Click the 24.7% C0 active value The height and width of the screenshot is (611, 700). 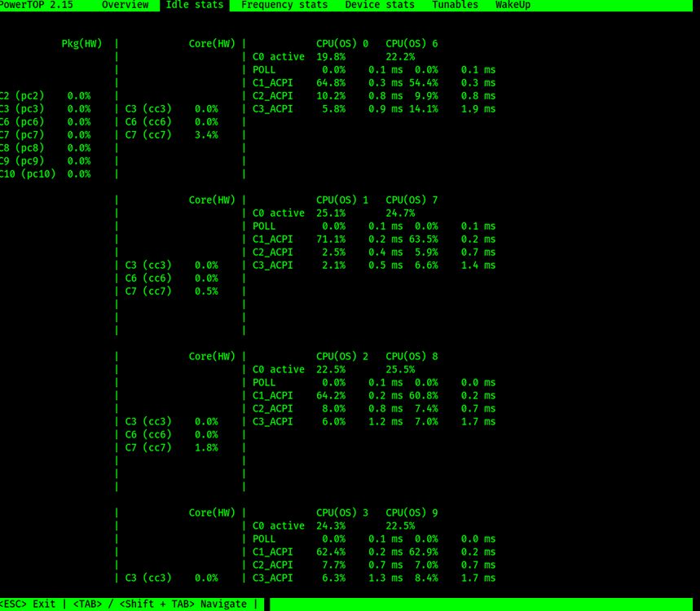click(x=400, y=213)
